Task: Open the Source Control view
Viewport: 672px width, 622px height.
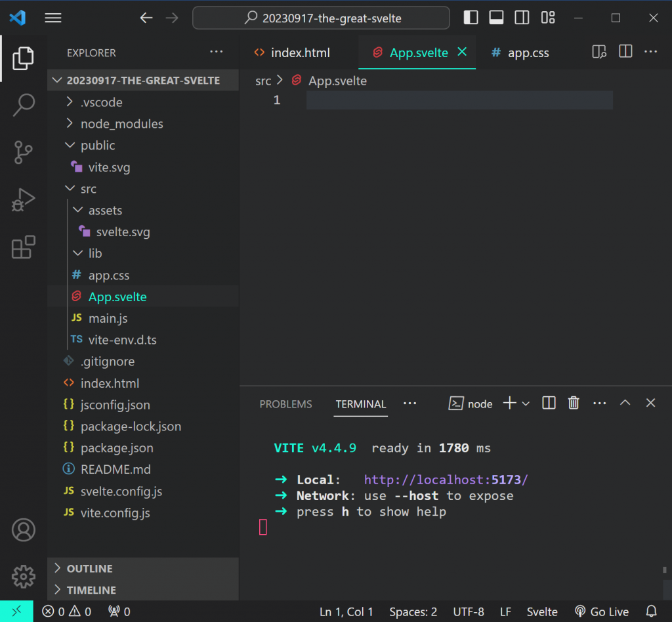Action: click(24, 152)
